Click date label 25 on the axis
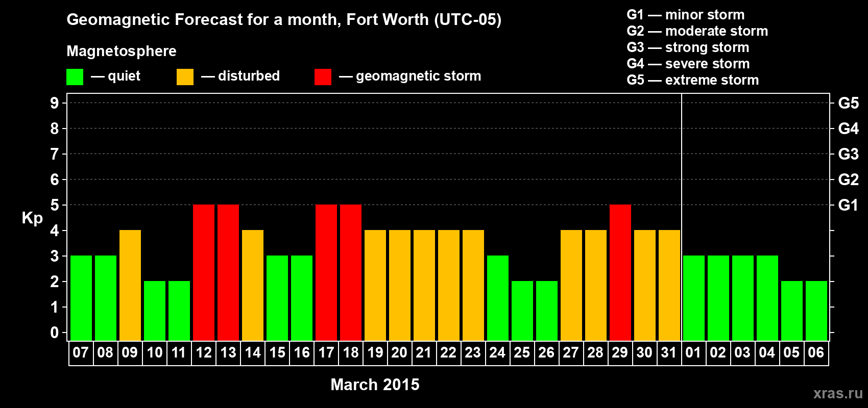Screen dimensions: 868x408 click(x=522, y=352)
